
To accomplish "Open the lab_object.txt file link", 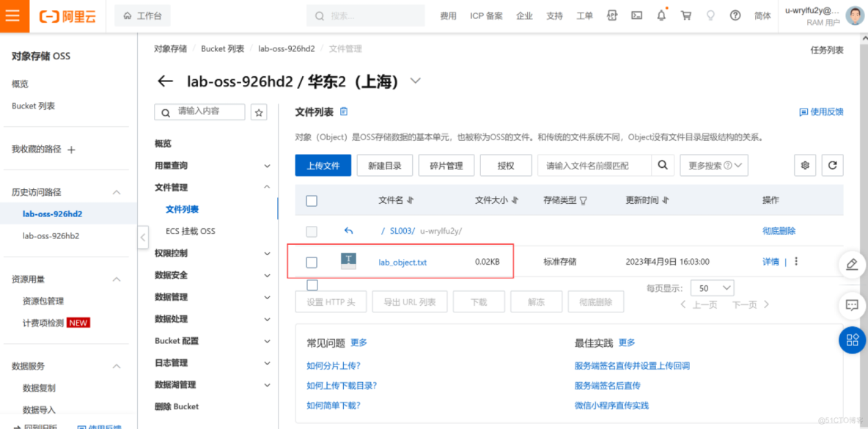I will [x=402, y=263].
